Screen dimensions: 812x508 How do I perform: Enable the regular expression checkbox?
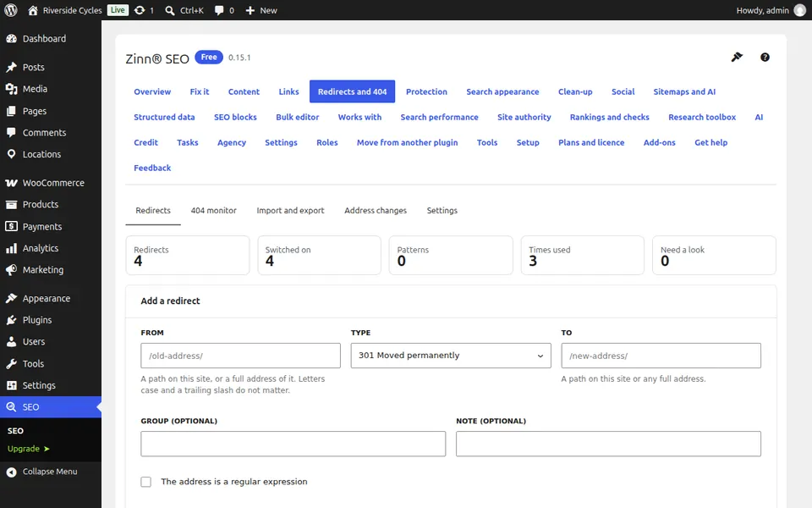pos(146,482)
